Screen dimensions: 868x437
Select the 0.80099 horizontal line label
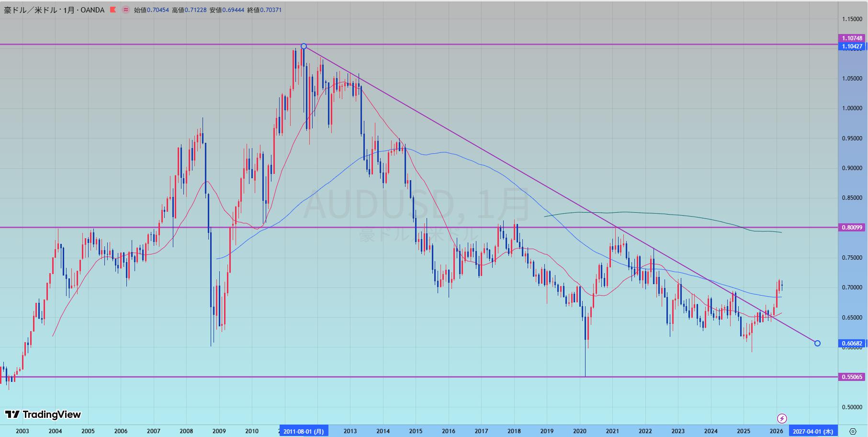(x=852, y=228)
